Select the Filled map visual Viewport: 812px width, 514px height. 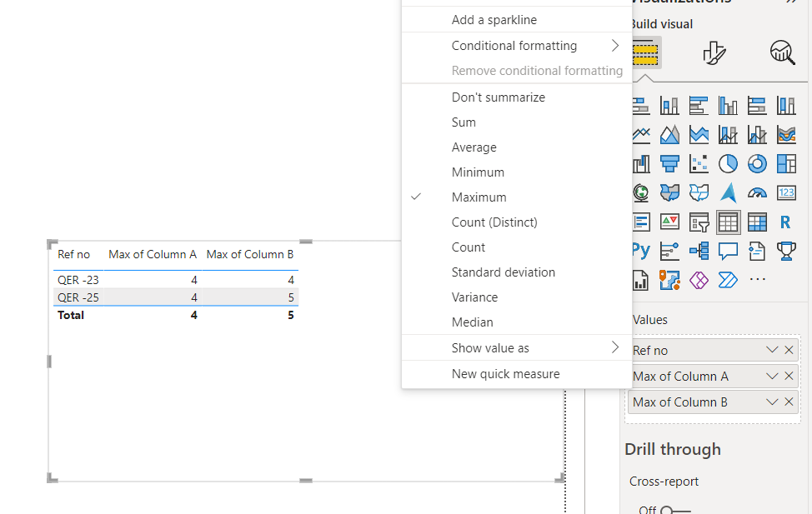coord(669,193)
